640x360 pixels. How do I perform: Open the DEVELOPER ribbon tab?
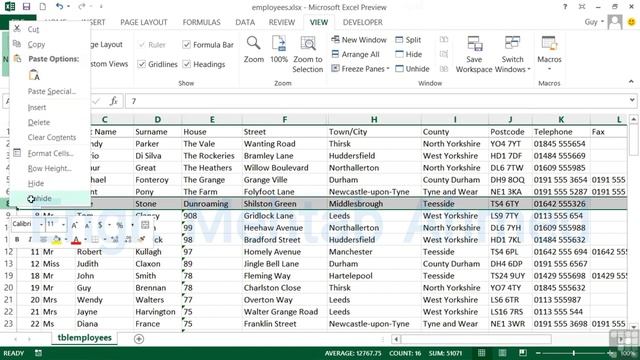362,22
